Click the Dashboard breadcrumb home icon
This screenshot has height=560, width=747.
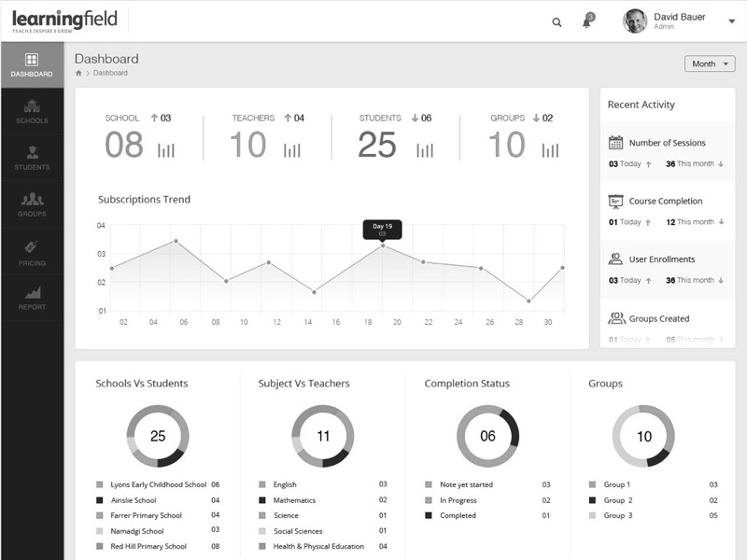tap(77, 72)
